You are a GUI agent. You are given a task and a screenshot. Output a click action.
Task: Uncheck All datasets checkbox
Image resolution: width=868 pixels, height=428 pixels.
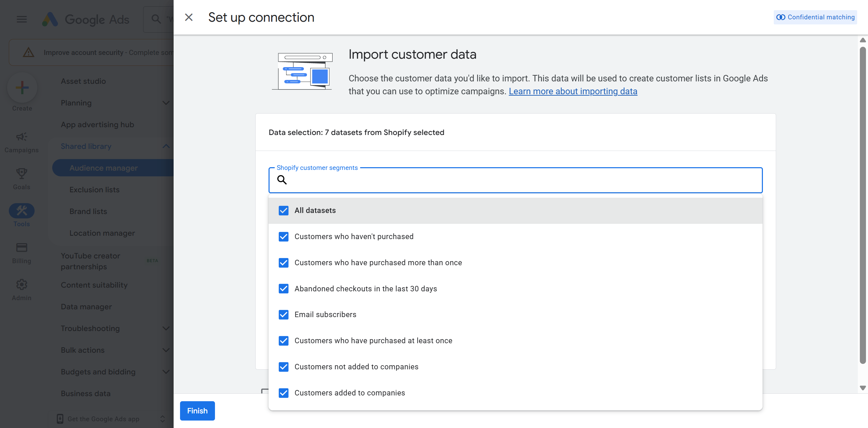283,211
